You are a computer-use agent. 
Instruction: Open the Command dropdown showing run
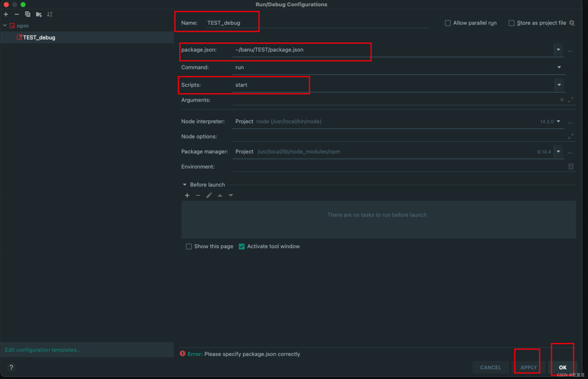[559, 67]
